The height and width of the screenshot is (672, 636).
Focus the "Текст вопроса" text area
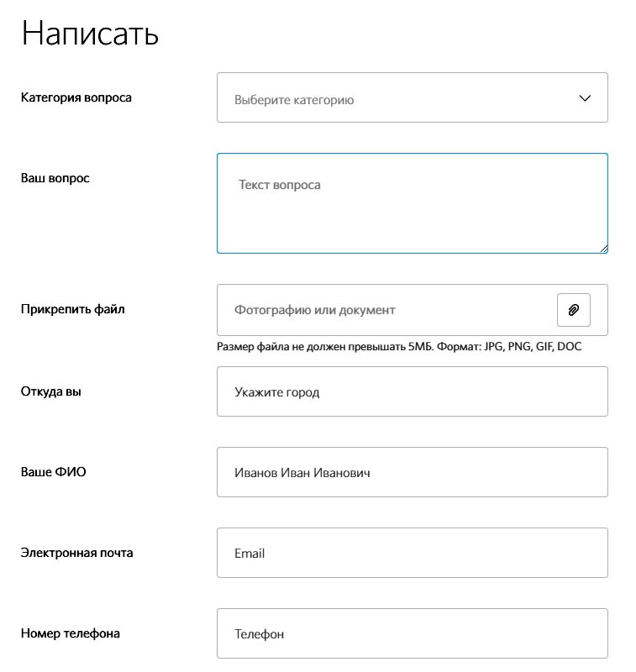413,203
